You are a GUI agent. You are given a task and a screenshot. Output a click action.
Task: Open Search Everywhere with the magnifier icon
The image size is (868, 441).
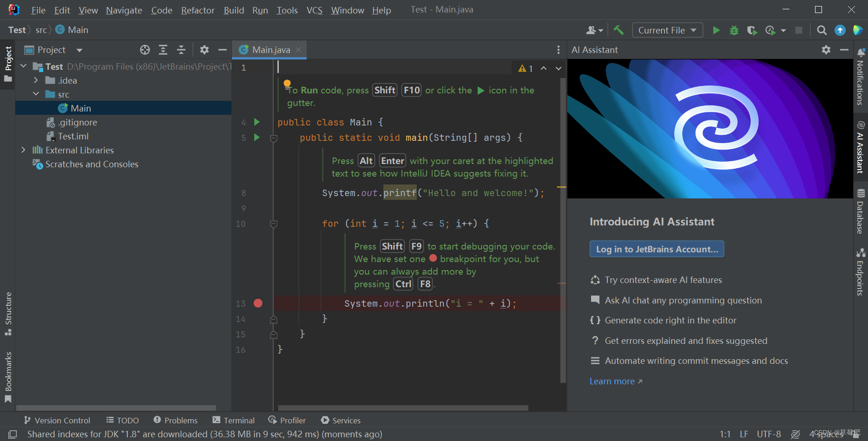click(x=822, y=30)
